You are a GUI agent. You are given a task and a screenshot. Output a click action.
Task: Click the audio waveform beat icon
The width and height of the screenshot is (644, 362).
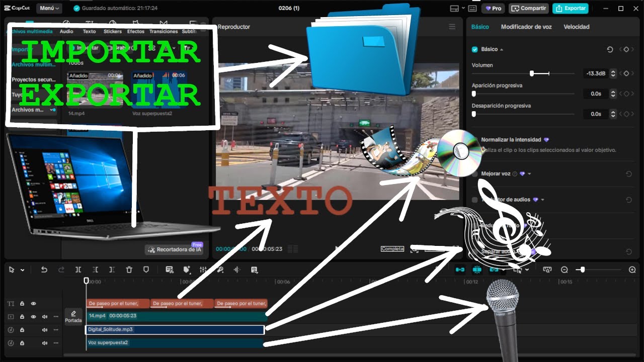pyautogui.click(x=237, y=269)
